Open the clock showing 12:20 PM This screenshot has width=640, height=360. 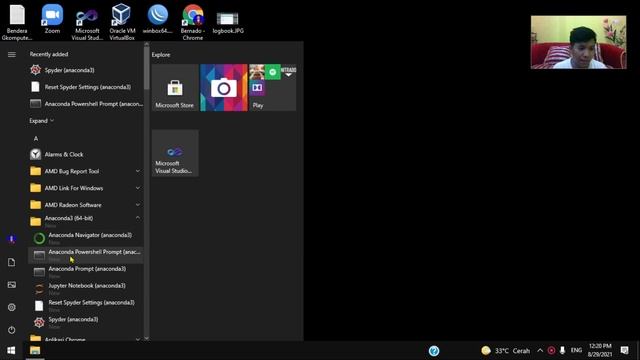click(600, 350)
